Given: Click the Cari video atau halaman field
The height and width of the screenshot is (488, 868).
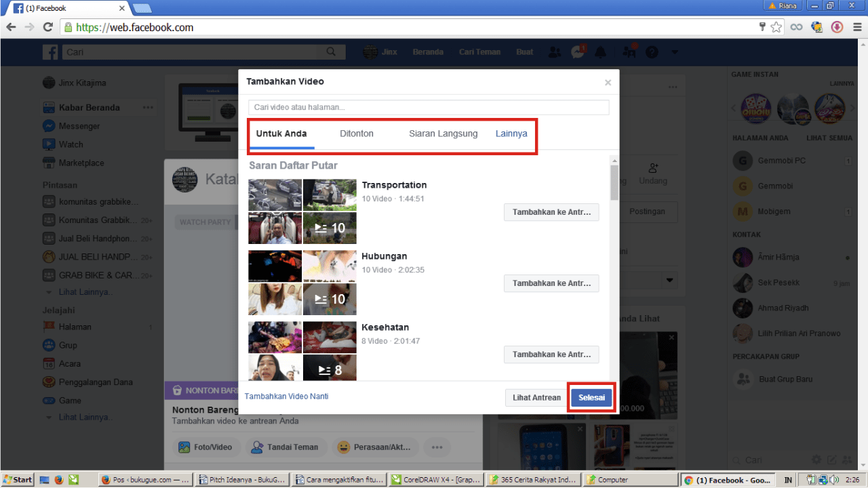Looking at the screenshot, I should click(x=429, y=107).
